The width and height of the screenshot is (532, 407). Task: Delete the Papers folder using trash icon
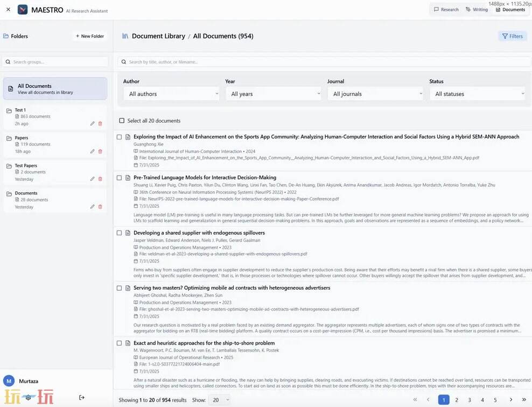[100, 152]
